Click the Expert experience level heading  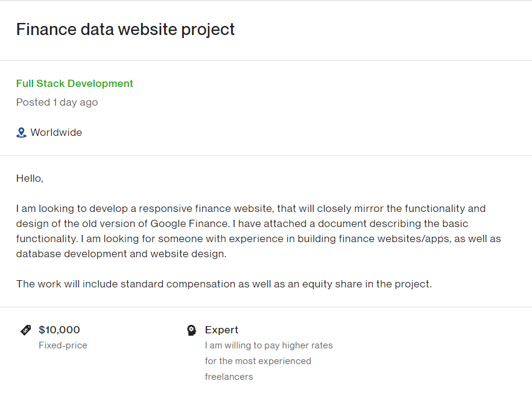tap(221, 330)
